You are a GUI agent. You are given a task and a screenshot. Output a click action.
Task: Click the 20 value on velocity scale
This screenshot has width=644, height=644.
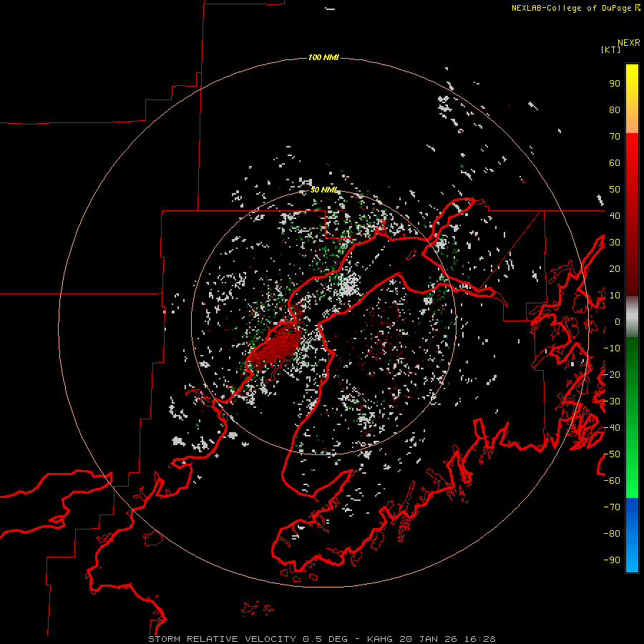[615, 268]
